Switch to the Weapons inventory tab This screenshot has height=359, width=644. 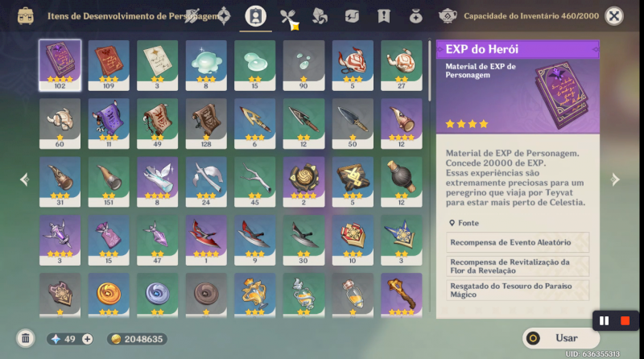[192, 16]
